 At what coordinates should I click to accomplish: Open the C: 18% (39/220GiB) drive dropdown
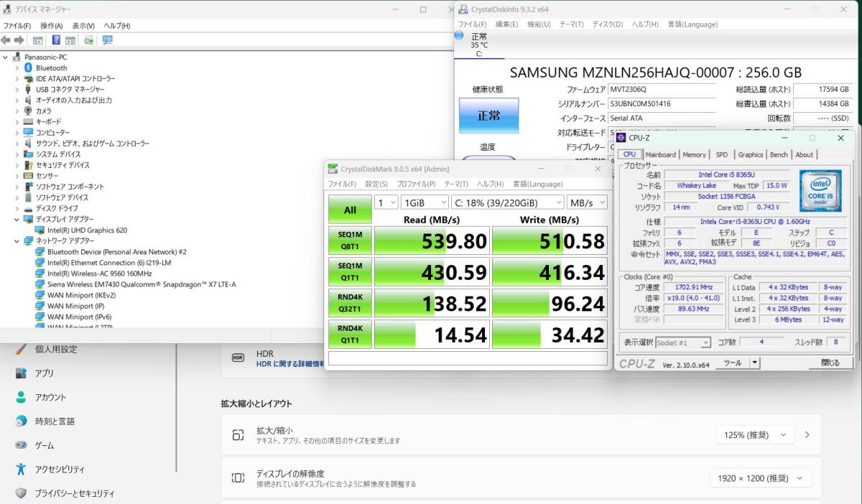tap(508, 202)
